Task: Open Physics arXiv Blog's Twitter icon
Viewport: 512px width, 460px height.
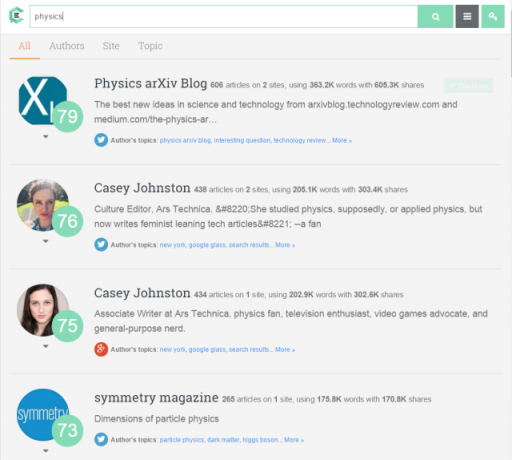Action: tap(101, 140)
